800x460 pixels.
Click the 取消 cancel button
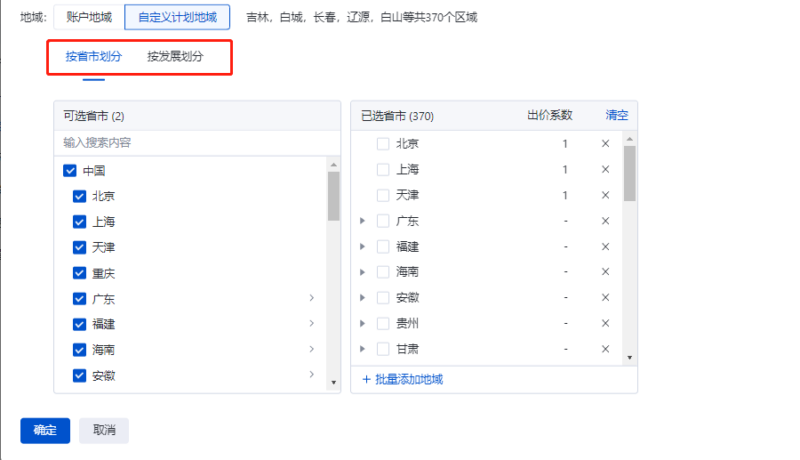pyautogui.click(x=104, y=430)
